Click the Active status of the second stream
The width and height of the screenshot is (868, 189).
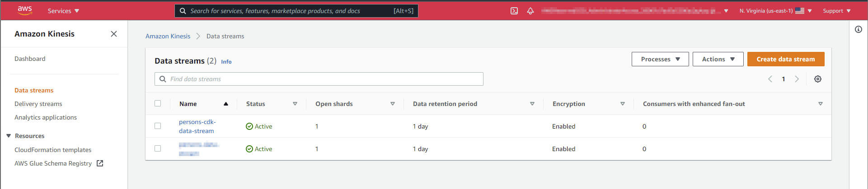click(259, 149)
